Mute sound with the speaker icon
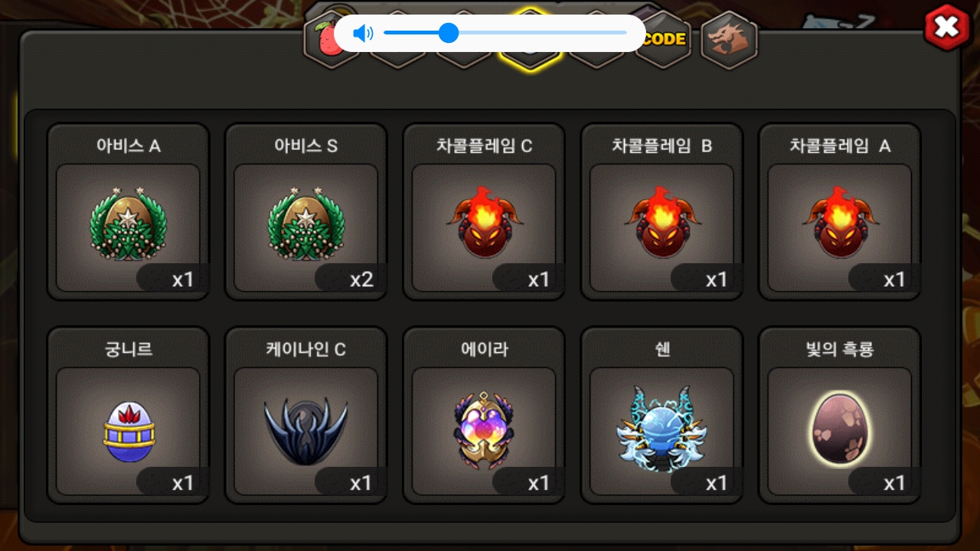Screen dimensions: 980x551 click(x=363, y=33)
